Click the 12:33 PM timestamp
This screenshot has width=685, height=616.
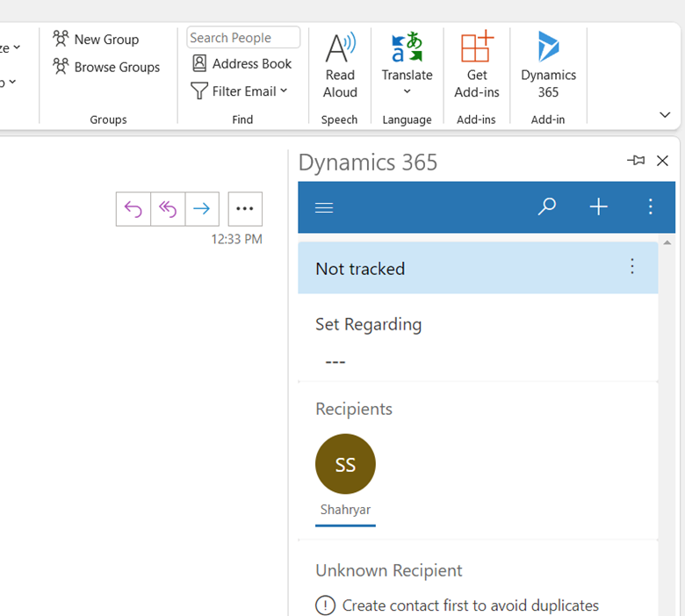pos(237,239)
